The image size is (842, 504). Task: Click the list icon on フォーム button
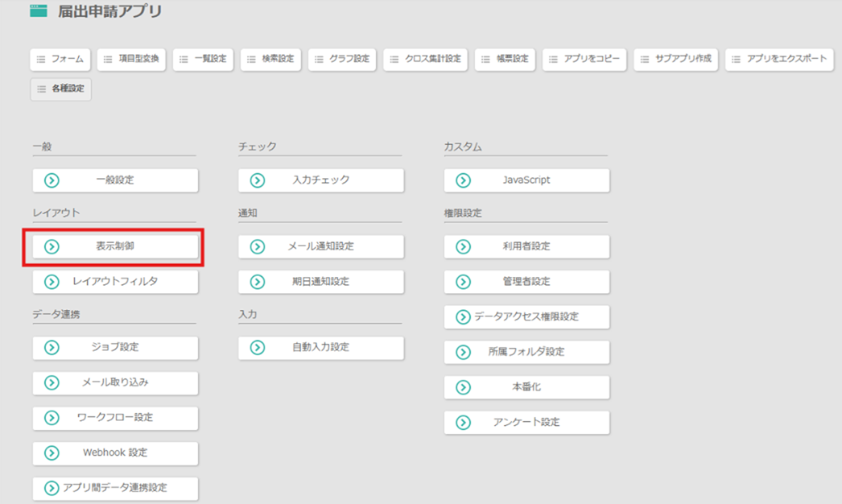(41, 60)
